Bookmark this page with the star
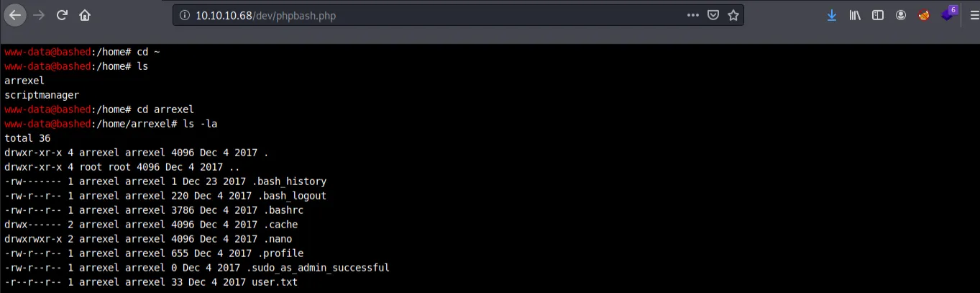This screenshot has height=293, width=980. coord(733,15)
